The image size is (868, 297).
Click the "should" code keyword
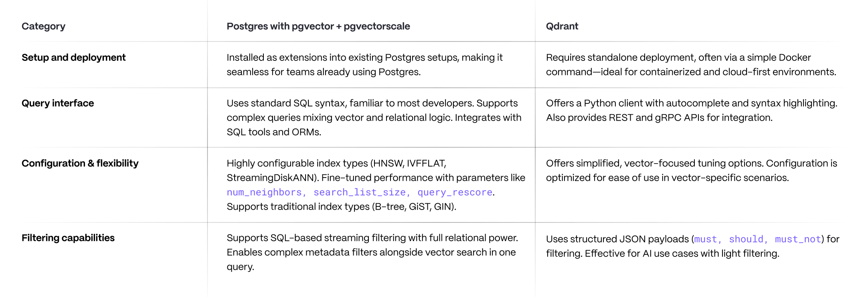coord(746,239)
